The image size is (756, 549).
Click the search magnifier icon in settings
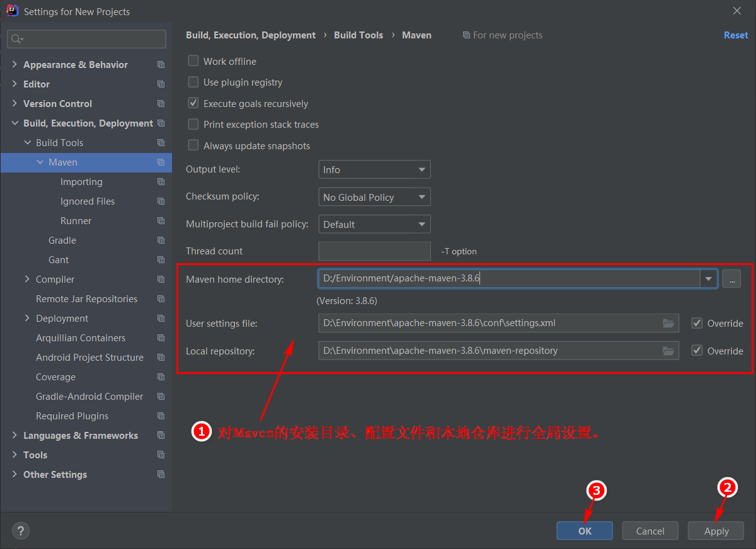click(x=17, y=39)
